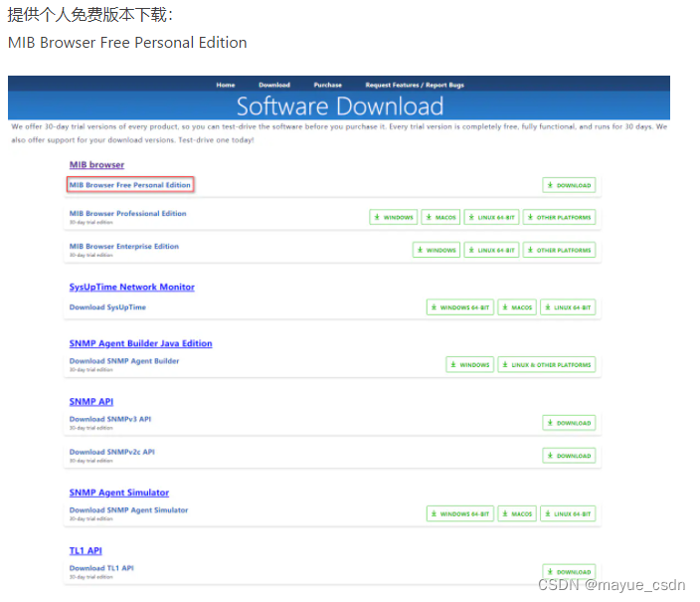Click Download SNMPv2c API link

112,452
